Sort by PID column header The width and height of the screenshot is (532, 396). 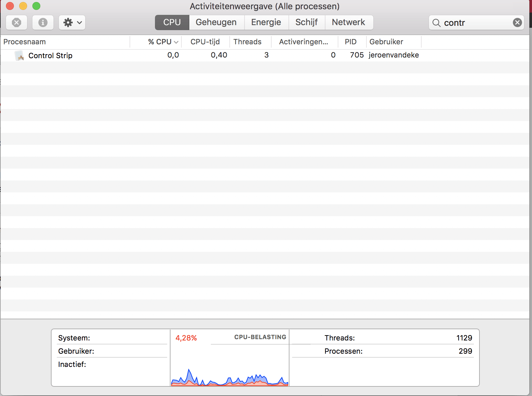[352, 42]
